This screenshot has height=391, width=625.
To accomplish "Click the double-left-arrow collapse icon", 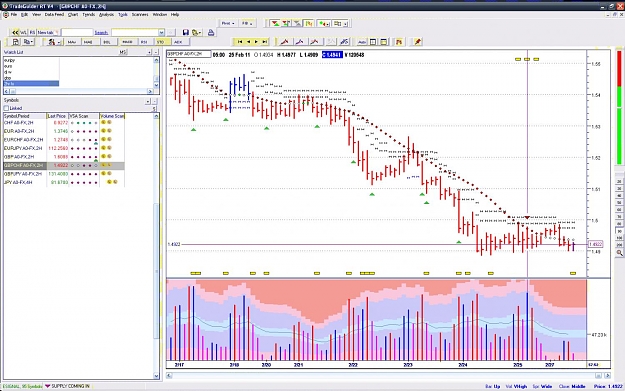I will pyautogui.click(x=15, y=32).
